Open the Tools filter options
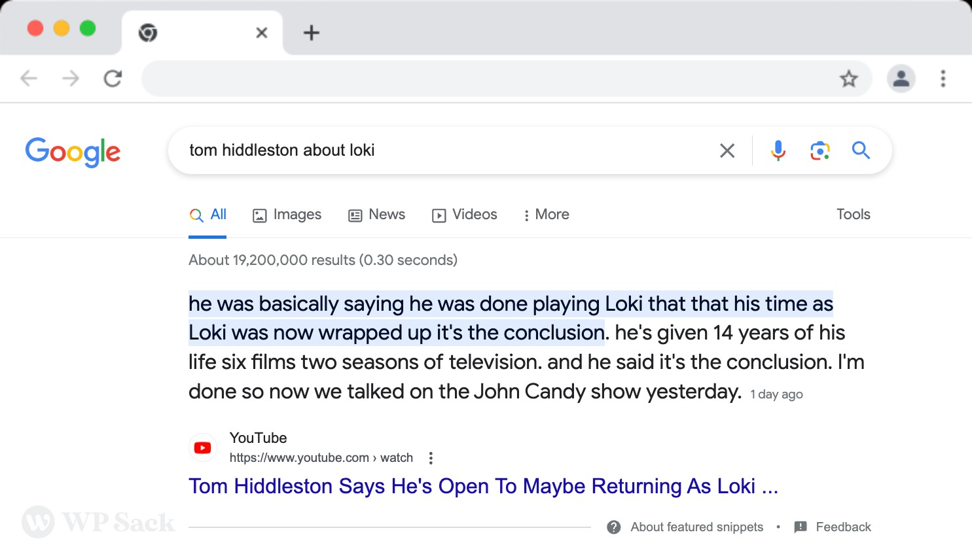 [x=853, y=215]
